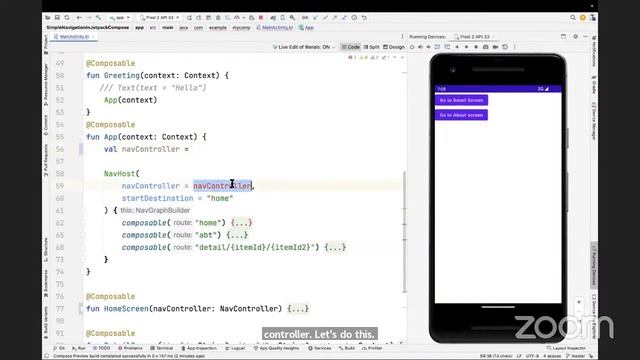Take emulator screenshot with camera icon
Viewport: 640px width, 360px height.
(x=485, y=47)
